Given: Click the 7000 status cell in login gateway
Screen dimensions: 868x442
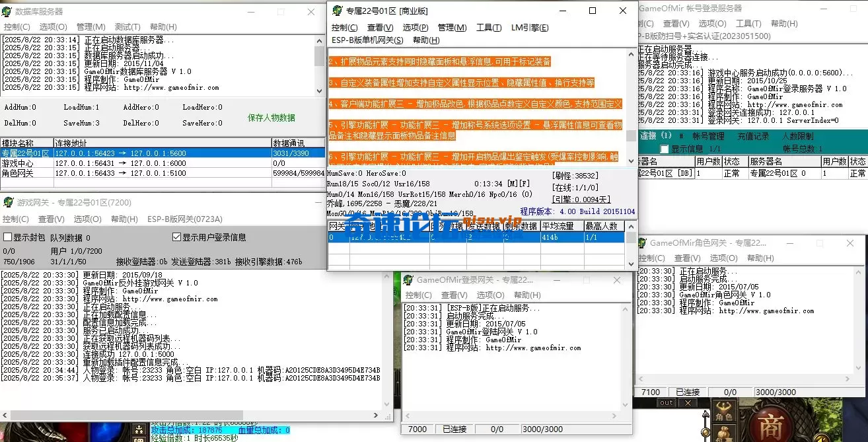Looking at the screenshot, I should click(x=417, y=429).
